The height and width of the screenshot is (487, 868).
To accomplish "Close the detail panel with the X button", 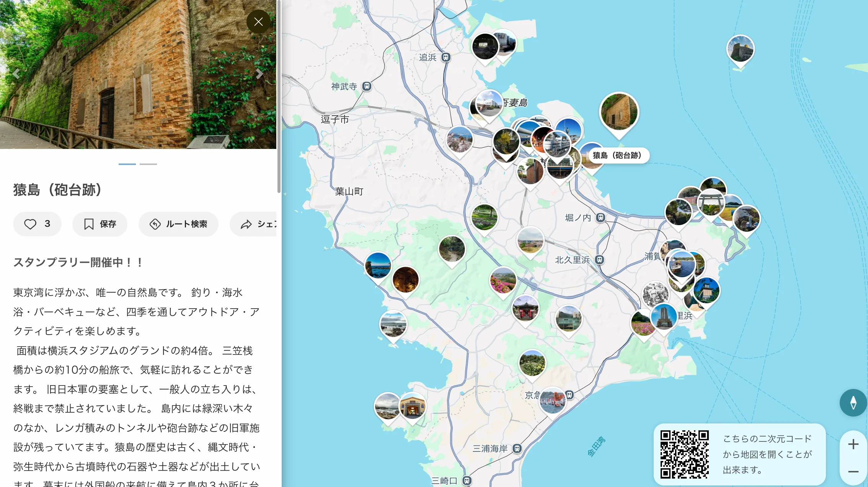I will click(258, 21).
